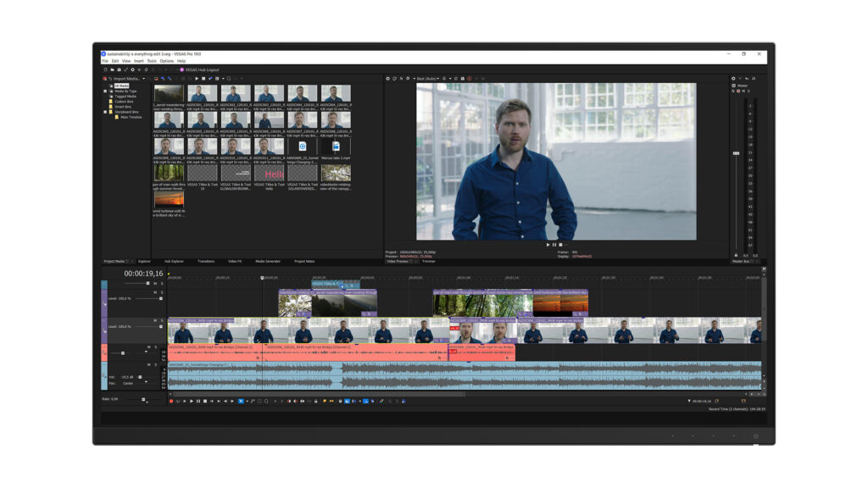Adjust the Level slider on the video track header
The width and height of the screenshot is (868, 488).
[x=160, y=298]
